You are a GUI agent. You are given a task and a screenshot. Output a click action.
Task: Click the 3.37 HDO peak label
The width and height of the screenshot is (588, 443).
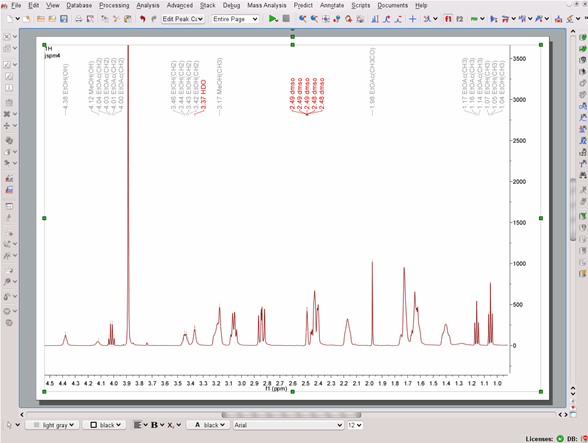click(204, 95)
